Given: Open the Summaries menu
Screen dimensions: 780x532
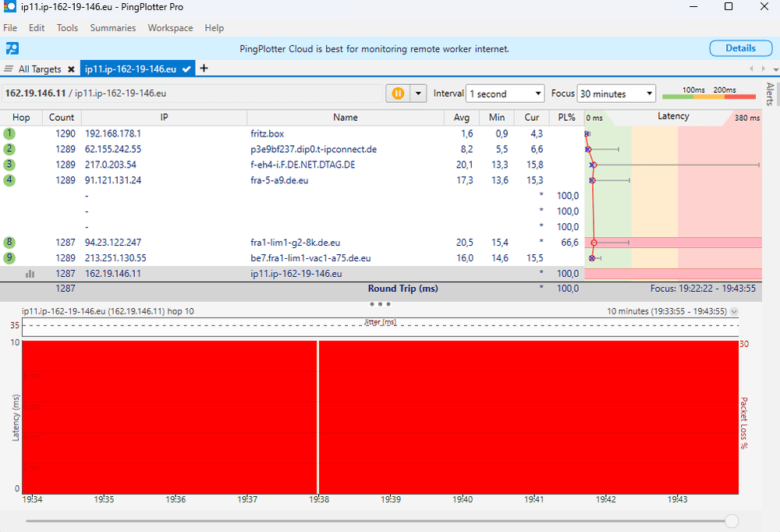Looking at the screenshot, I should coord(112,28).
